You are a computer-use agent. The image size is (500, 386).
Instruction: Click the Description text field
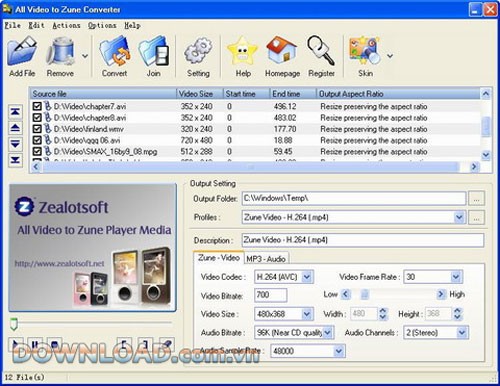363,240
